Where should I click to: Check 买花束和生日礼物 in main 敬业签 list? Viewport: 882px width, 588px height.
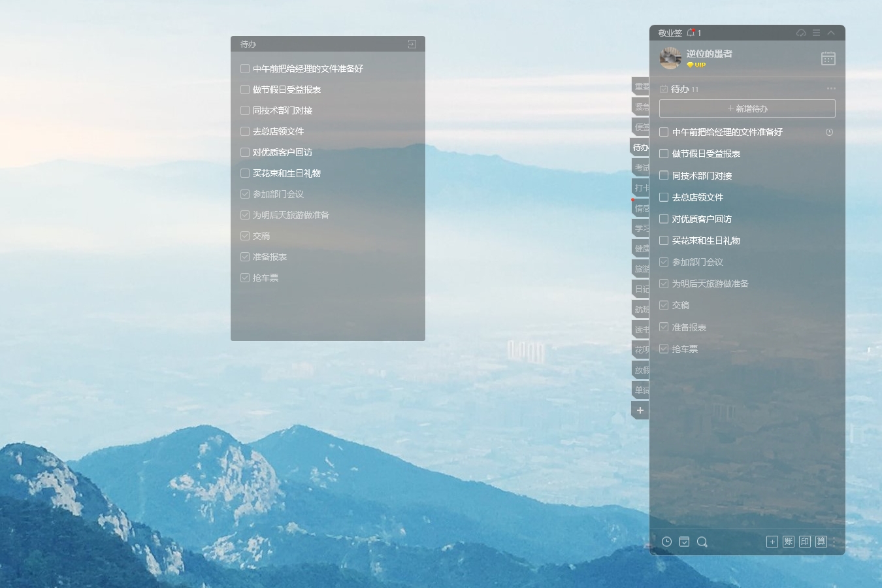664,240
